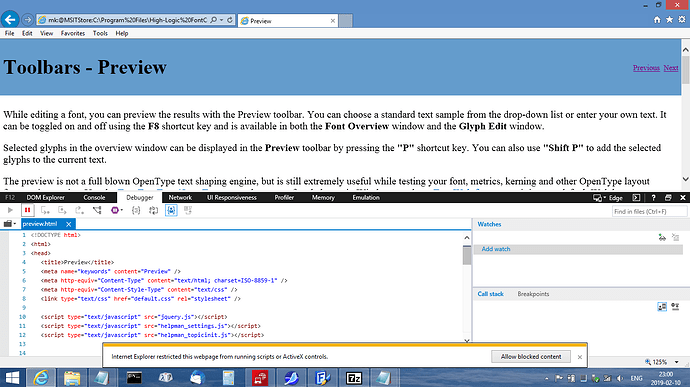Open the exception behavior purple stop dropdown

click(x=117, y=210)
